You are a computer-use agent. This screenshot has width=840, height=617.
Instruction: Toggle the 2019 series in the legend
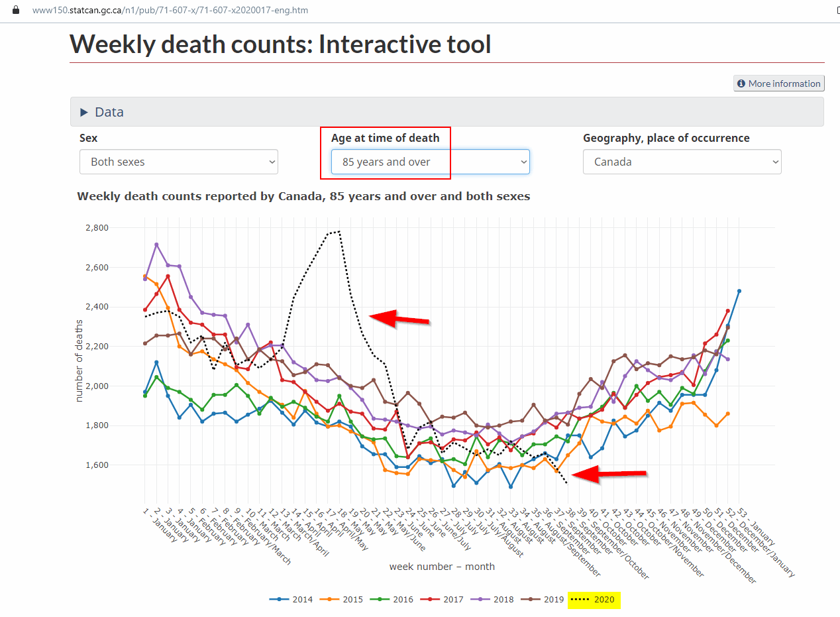click(544, 600)
